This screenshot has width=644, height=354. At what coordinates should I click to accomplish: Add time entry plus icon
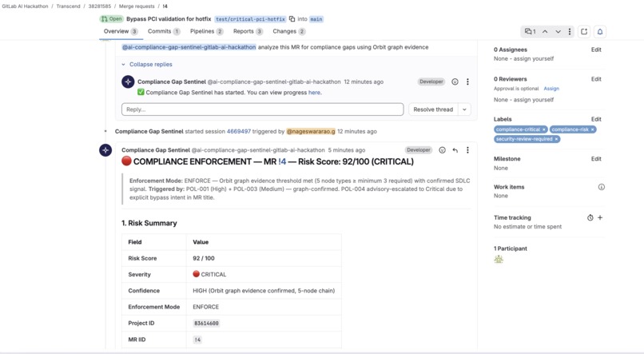[x=600, y=217]
